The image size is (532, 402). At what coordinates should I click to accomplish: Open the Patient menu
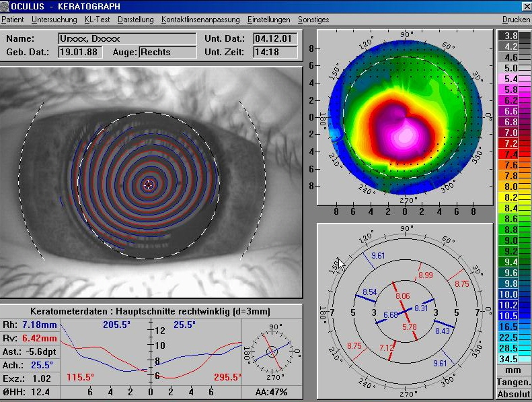(x=13, y=20)
